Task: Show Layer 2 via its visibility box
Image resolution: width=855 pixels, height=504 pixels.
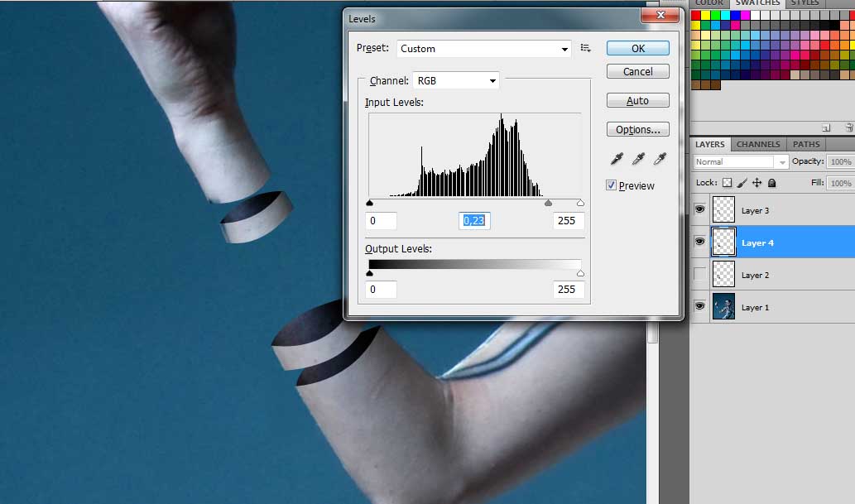Action: 699,275
